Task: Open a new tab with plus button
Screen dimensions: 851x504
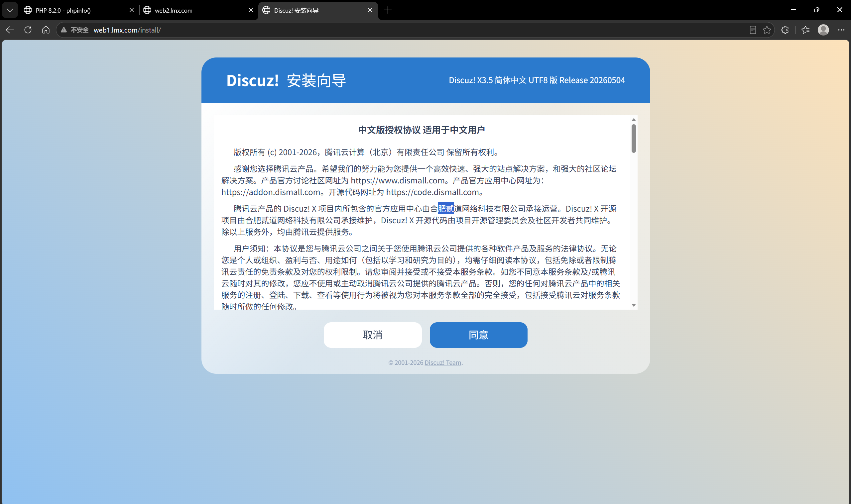Action: click(388, 10)
